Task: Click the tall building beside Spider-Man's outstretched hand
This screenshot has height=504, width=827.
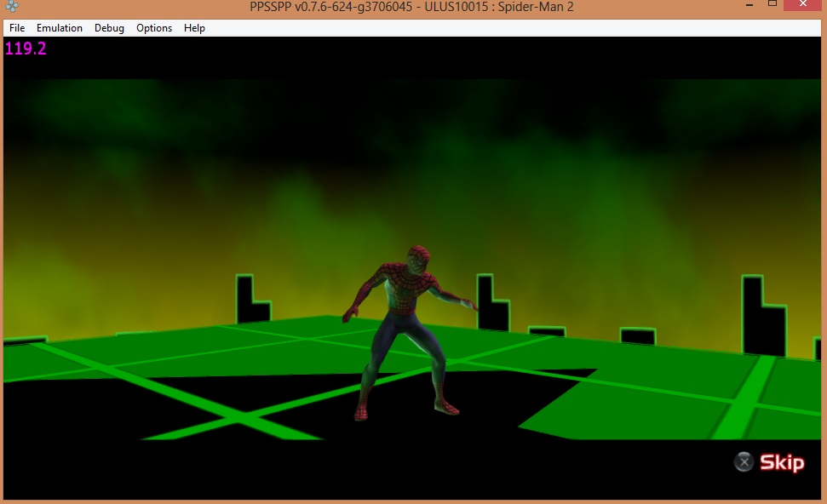Action: 490,305
